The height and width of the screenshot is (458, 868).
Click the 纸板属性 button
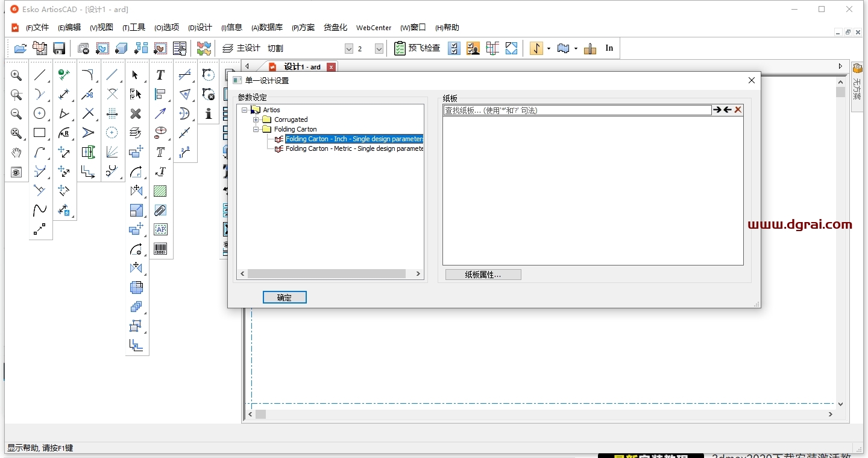483,275
